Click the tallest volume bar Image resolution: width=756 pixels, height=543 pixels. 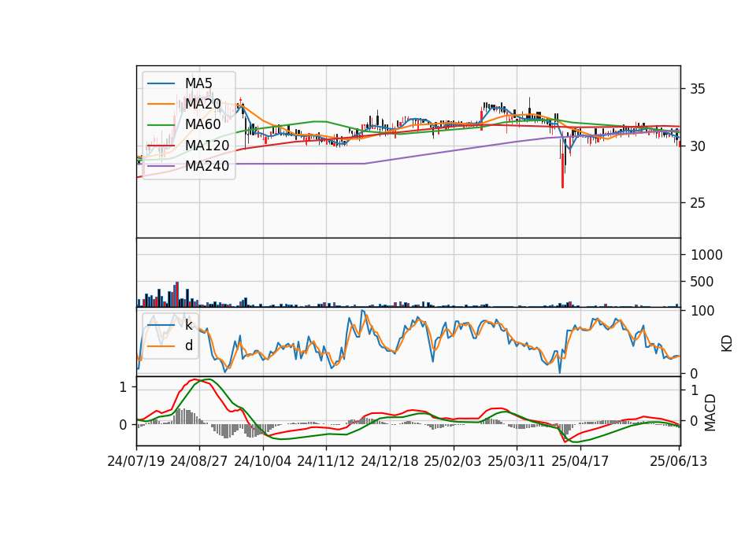click(177, 294)
